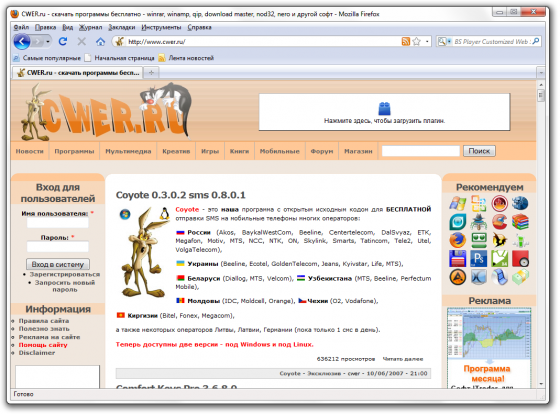Click the greyed forward arrow button
The image size is (560, 414).
[x=37, y=42]
